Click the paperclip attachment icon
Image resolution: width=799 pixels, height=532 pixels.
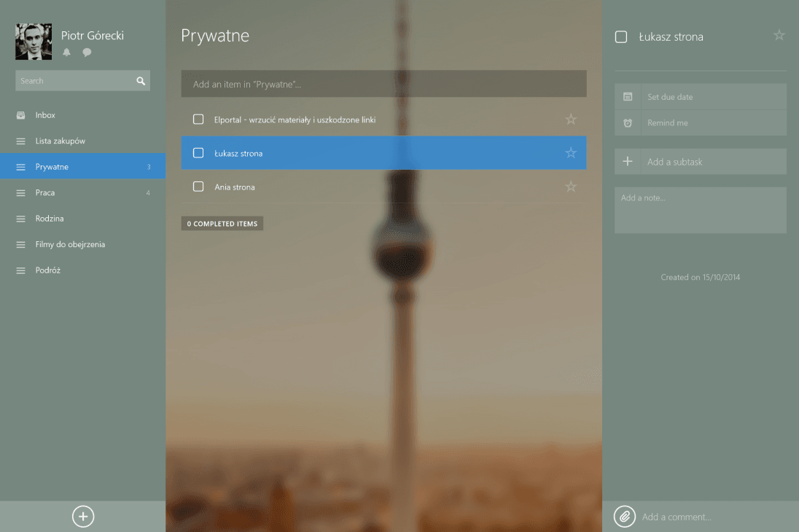(624, 517)
